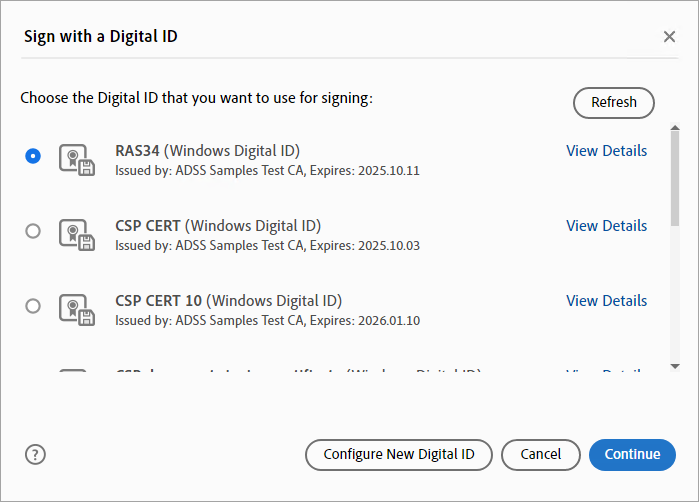Select the CSP CERT radio button
This screenshot has height=502, width=699.
pyautogui.click(x=33, y=231)
